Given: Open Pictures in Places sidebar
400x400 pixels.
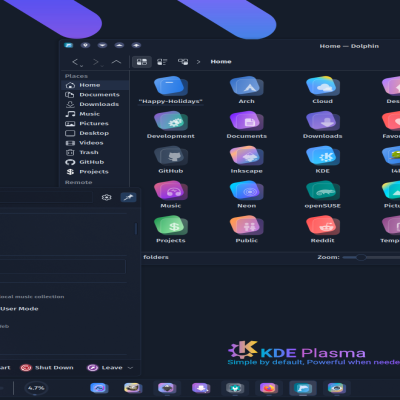Looking at the screenshot, I should pyautogui.click(x=95, y=124).
